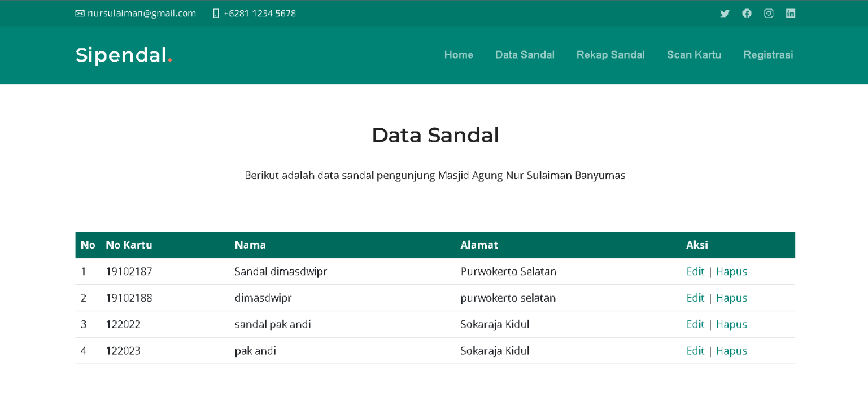This screenshot has width=868, height=418.
Task: Open the Instagram social icon
Action: (x=769, y=13)
